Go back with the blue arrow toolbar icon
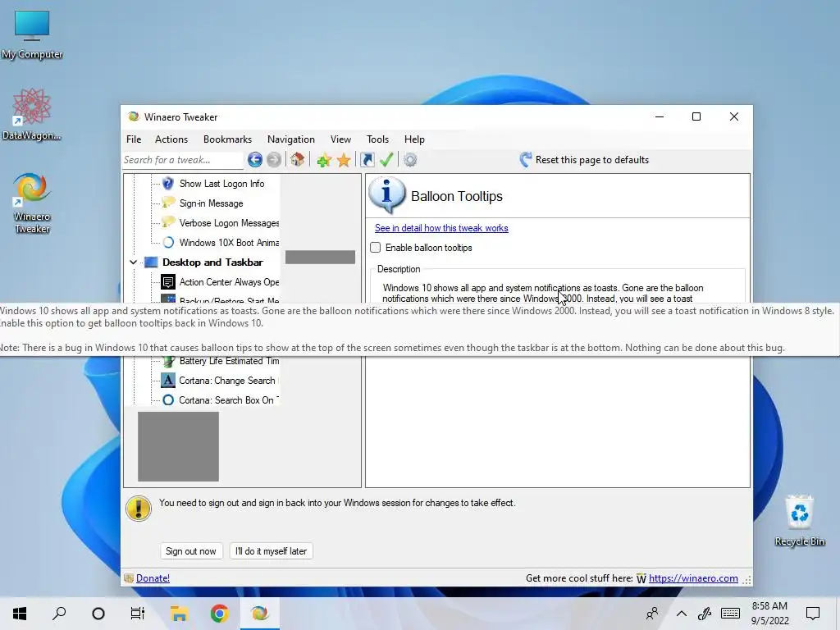 255,160
